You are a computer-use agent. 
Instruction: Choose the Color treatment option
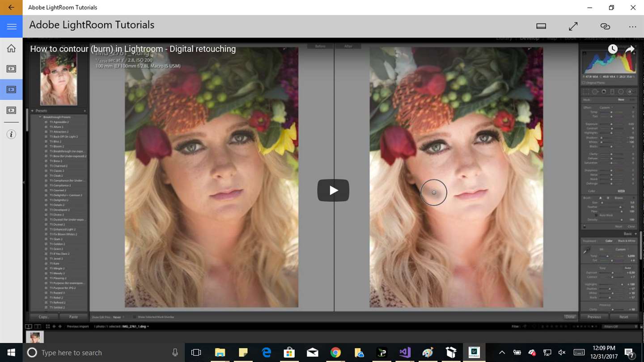[x=609, y=241]
